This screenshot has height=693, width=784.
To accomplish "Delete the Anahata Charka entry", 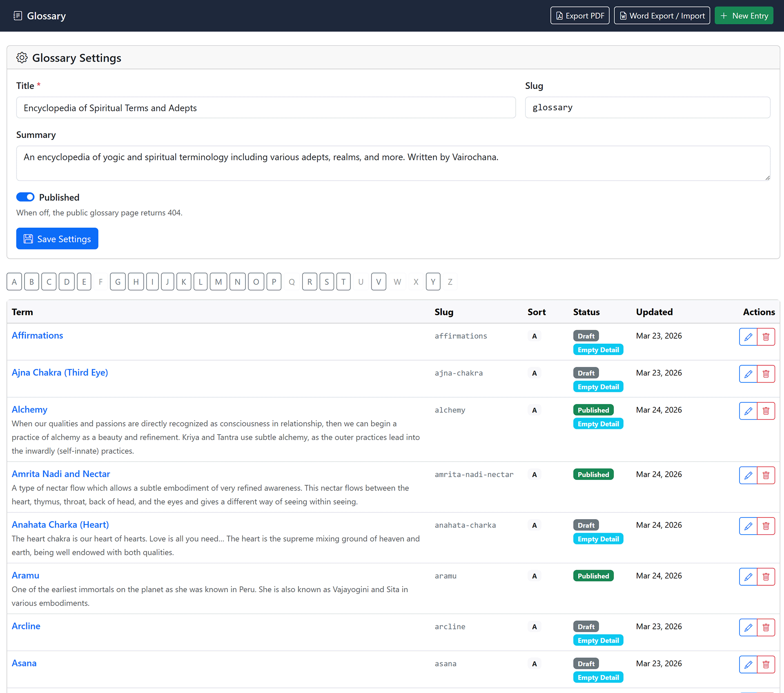I will click(x=766, y=526).
